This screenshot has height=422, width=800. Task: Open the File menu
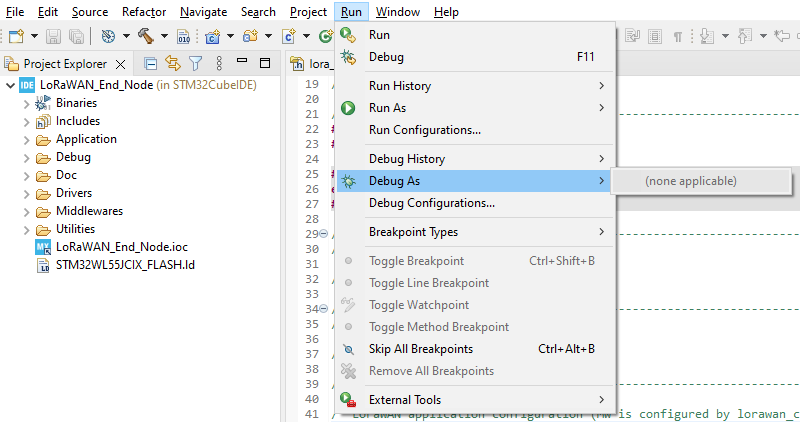pos(15,12)
